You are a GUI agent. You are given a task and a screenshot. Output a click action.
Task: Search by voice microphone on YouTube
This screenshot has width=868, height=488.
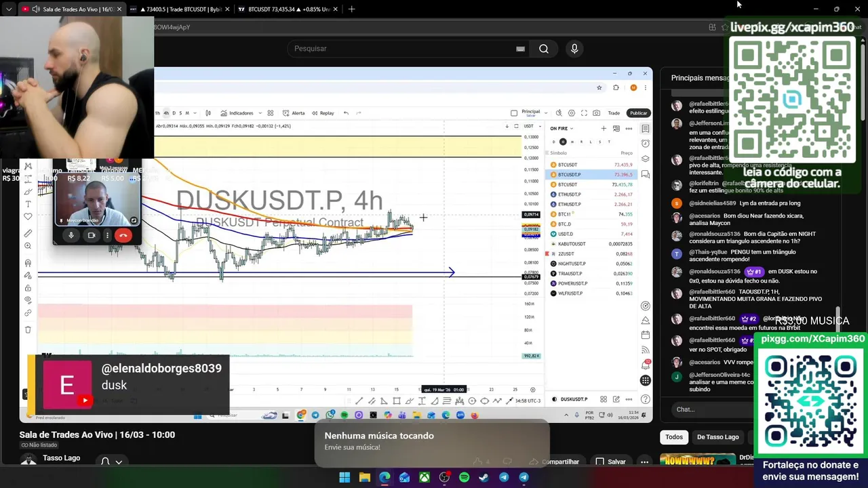(x=574, y=49)
